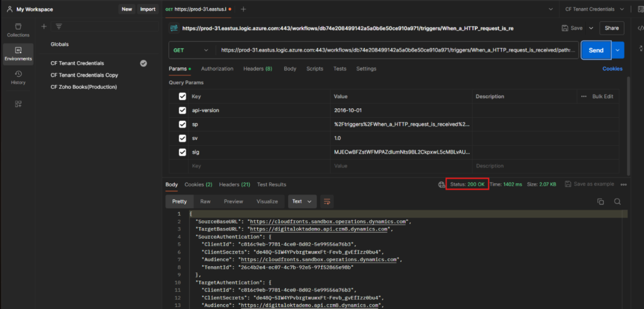
Task: Toggle word wrap icon in response toolbar
Action: pos(327,201)
